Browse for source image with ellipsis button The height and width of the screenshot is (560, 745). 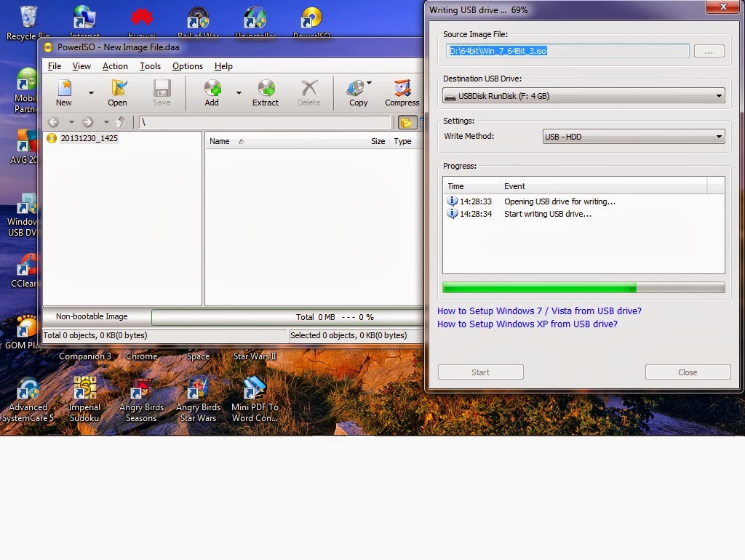click(709, 52)
